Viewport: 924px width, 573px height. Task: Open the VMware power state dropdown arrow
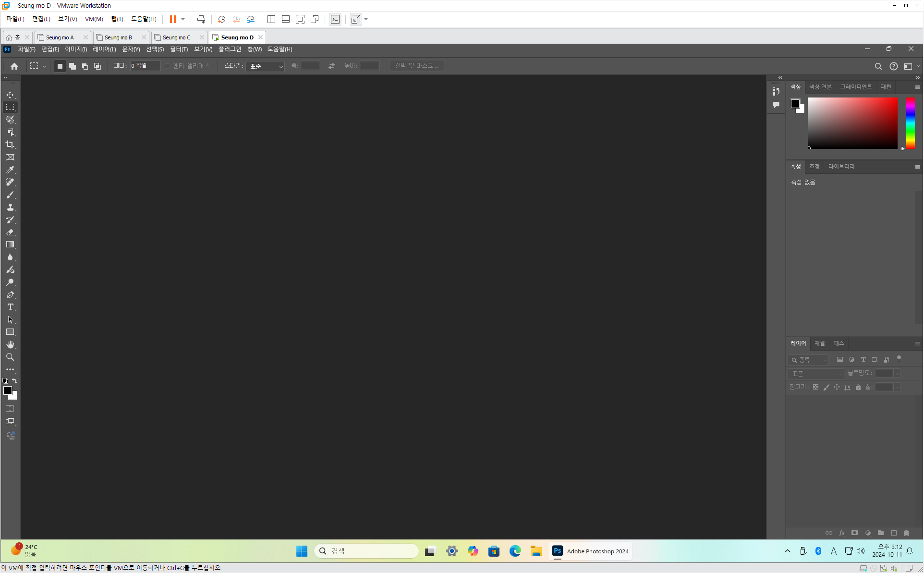click(183, 19)
